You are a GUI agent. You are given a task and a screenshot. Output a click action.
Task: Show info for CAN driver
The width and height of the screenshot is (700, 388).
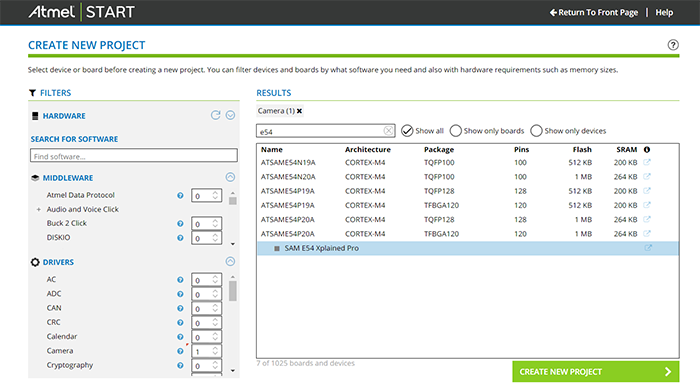click(180, 308)
